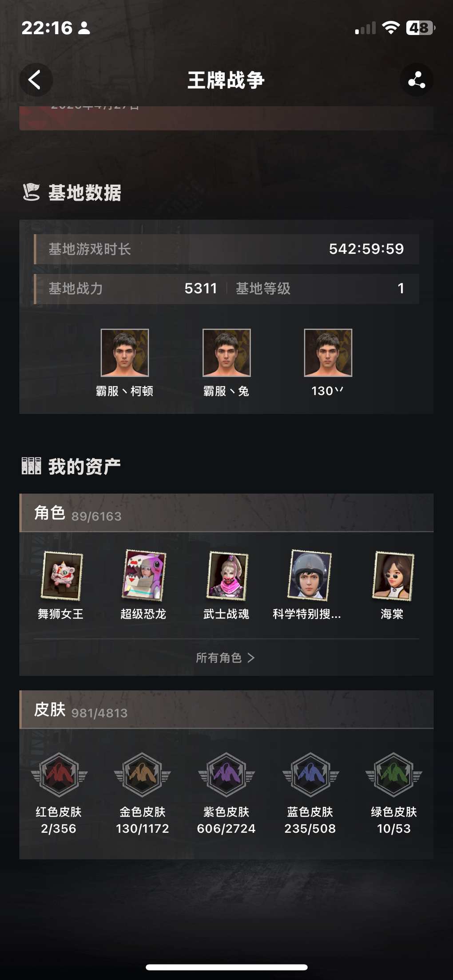Open the 角色 characters section header
The height and width of the screenshot is (980, 453).
(226, 513)
